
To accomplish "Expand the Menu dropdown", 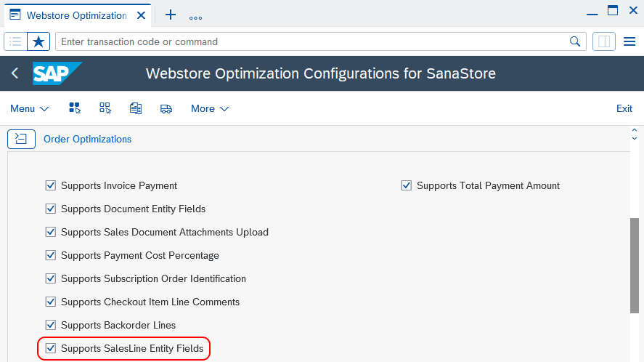I will (x=29, y=108).
